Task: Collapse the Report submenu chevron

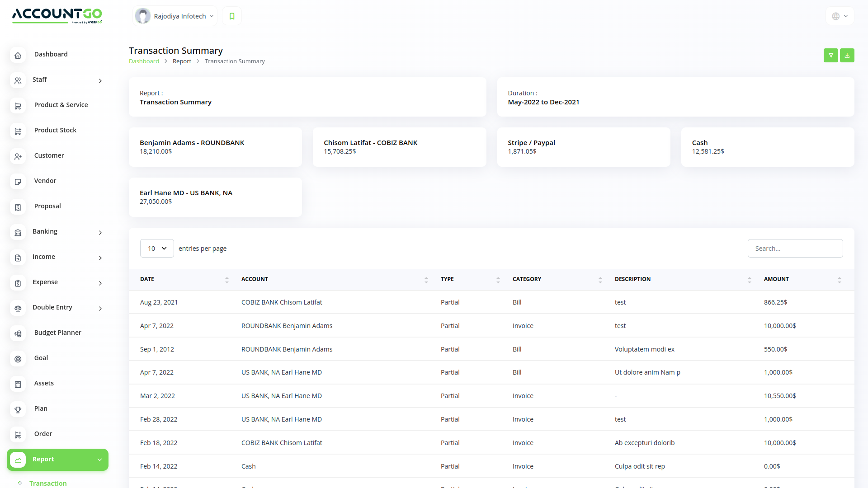Action: click(x=99, y=460)
